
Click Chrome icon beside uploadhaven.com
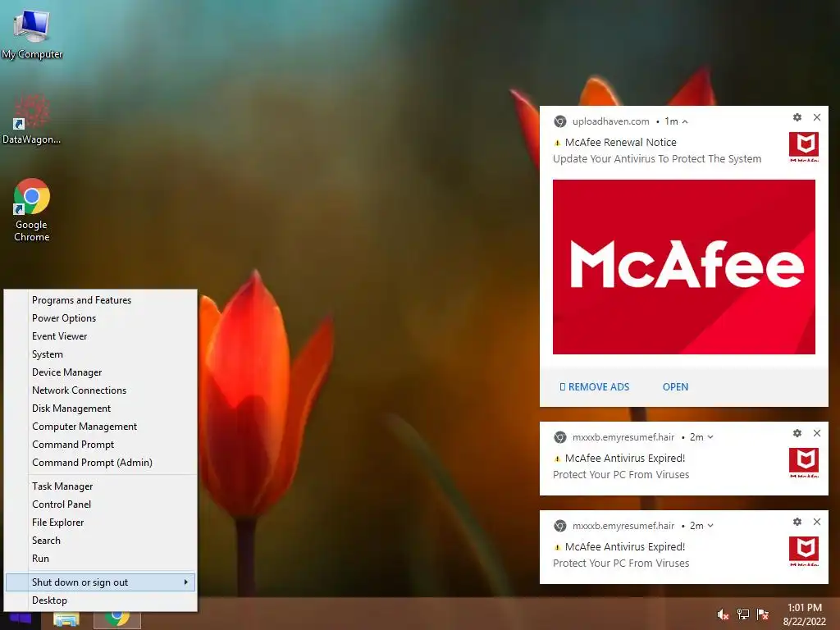click(559, 121)
